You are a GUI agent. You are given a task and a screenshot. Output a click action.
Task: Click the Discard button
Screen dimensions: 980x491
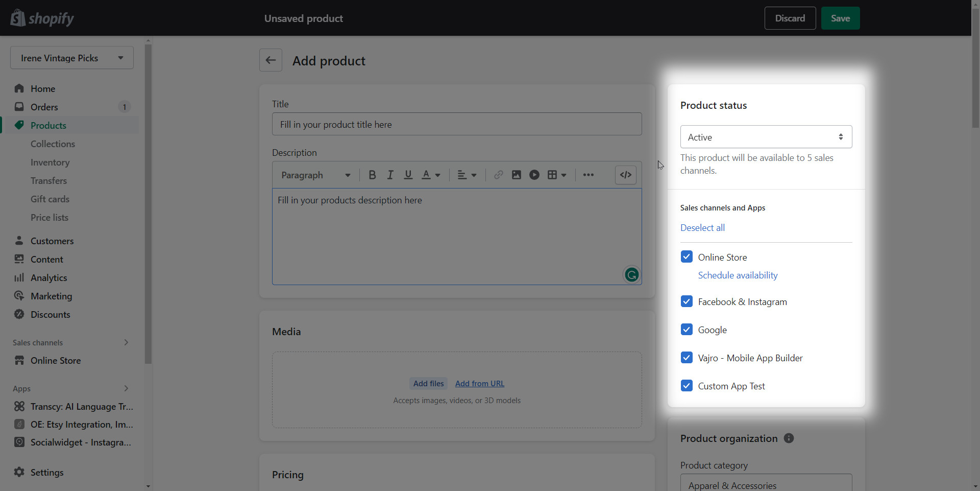coord(790,18)
